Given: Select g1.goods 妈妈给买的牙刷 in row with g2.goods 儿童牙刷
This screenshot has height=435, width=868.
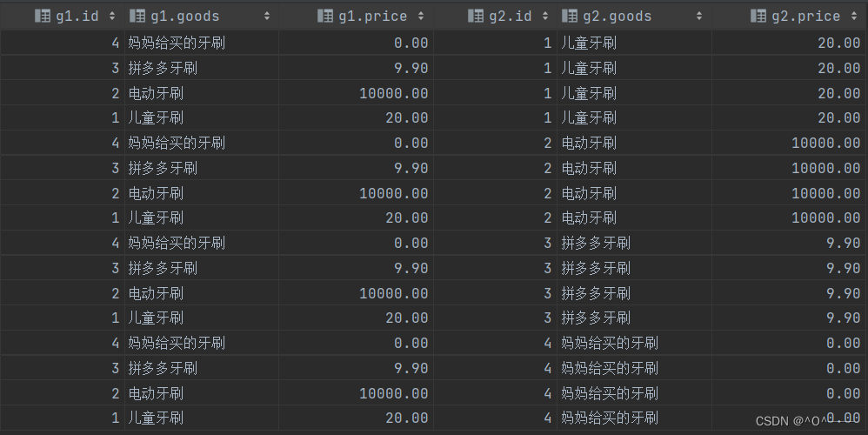Looking at the screenshot, I should tap(177, 43).
